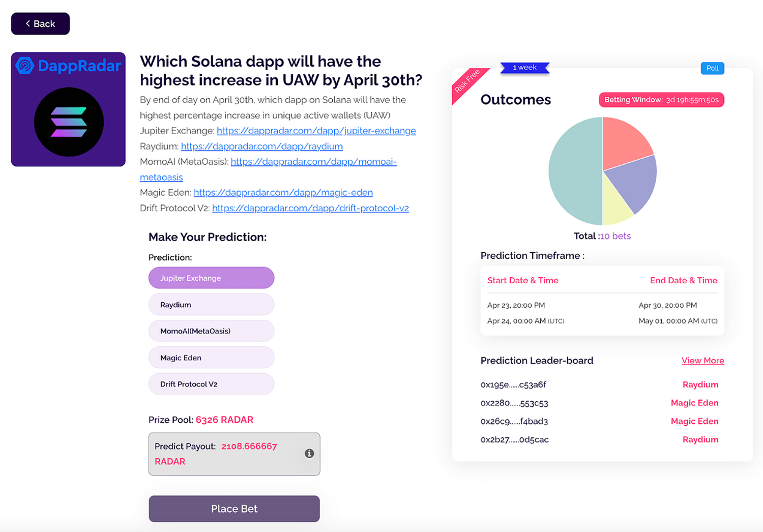Click the Solana logo thumbnail image
Screen dimensions: 763x532
click(69, 122)
